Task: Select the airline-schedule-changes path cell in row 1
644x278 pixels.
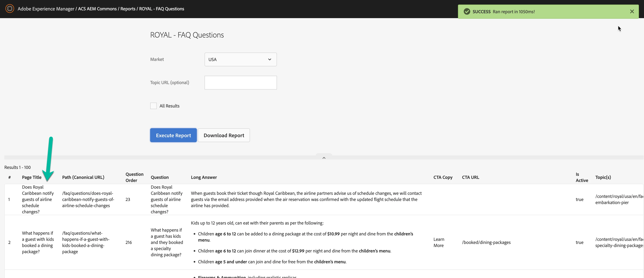Action: 88,199
